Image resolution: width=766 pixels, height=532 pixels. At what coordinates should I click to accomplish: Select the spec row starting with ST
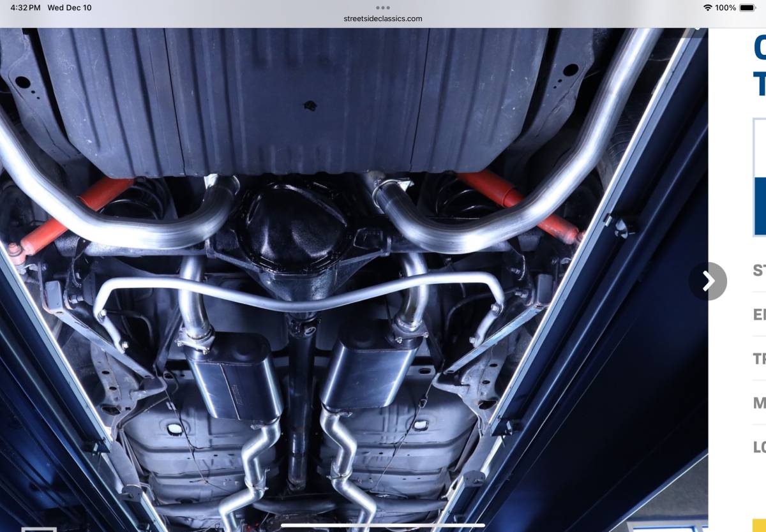tap(759, 270)
